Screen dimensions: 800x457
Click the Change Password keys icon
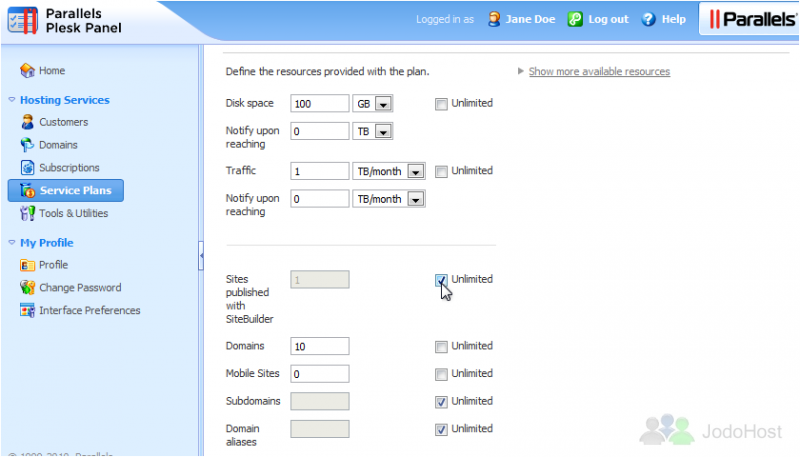point(27,288)
